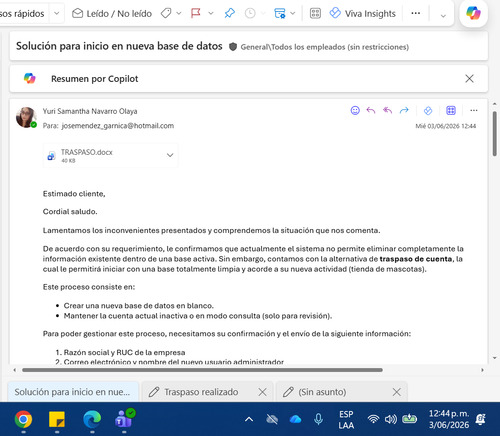This screenshot has height=436, width=500.
Task: Open the toolbar more options ellipsis
Action: point(416,13)
